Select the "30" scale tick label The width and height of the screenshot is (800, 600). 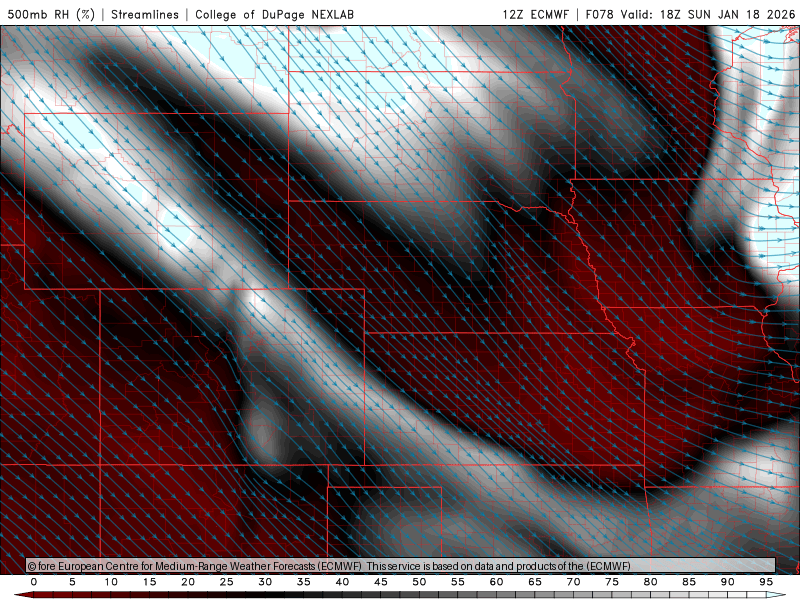coord(265,582)
